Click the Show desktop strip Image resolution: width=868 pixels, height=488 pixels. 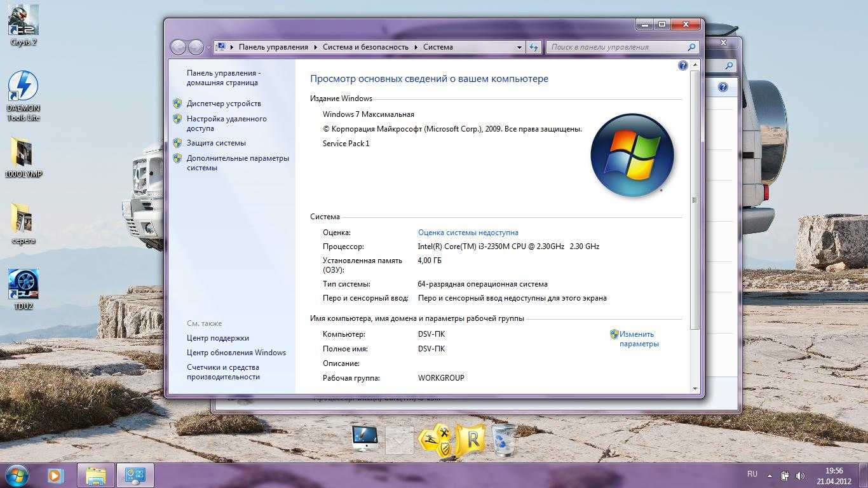click(864, 476)
